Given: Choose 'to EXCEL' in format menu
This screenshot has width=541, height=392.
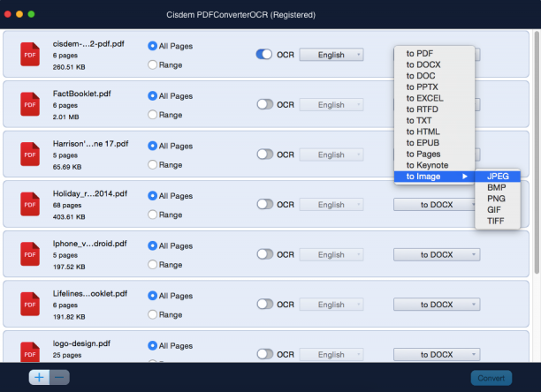Looking at the screenshot, I should (x=434, y=98).
